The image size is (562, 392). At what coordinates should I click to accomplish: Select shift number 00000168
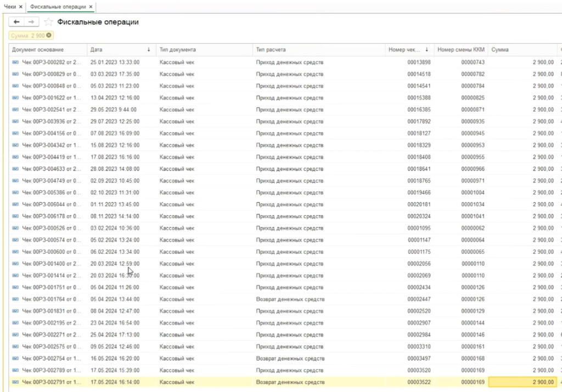[473, 359]
